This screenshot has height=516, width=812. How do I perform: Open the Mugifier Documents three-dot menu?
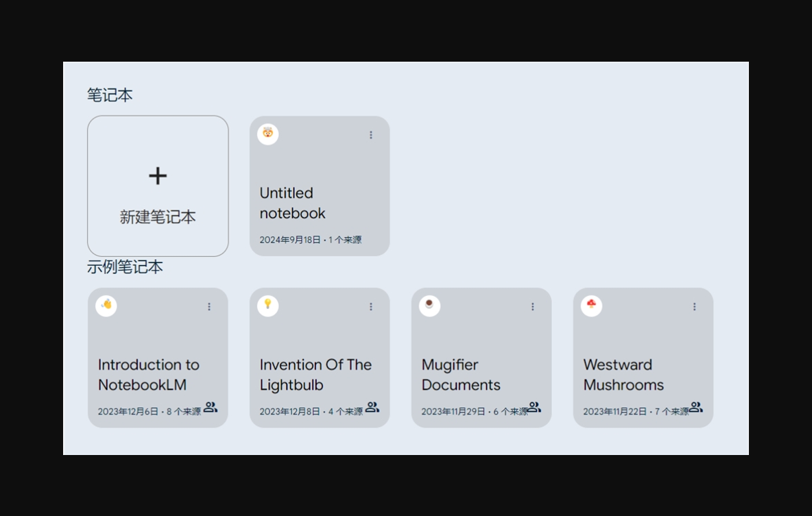click(x=533, y=307)
